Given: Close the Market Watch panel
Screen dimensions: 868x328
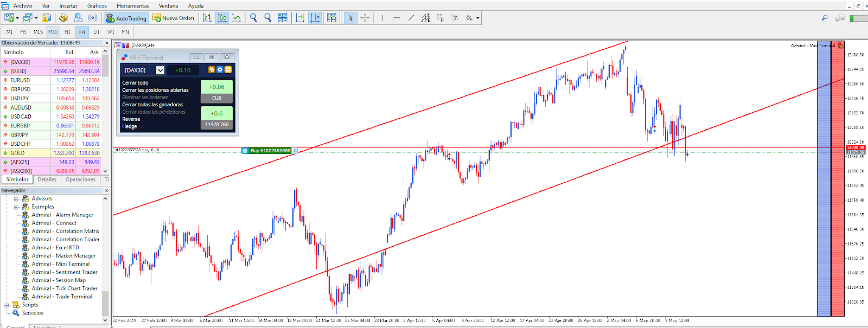Looking at the screenshot, I should (x=106, y=43).
